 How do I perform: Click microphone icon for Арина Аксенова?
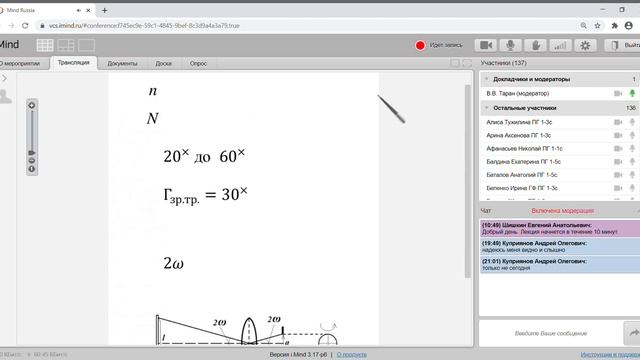[x=632, y=135]
